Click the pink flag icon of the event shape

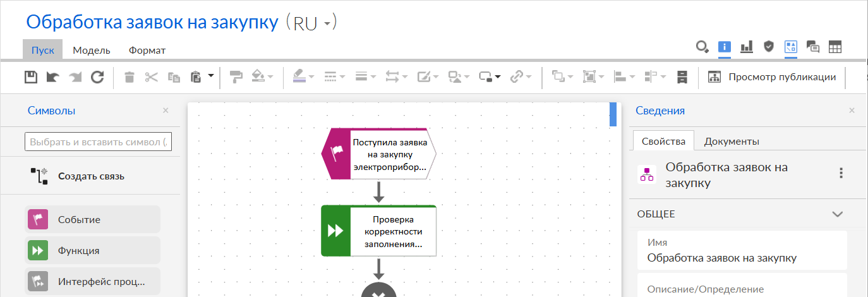[x=337, y=154]
